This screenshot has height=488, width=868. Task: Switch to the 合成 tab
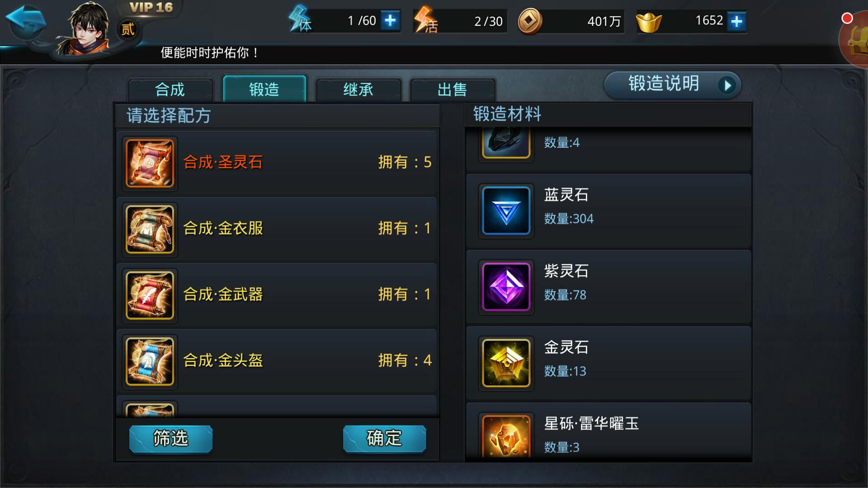[x=170, y=89]
